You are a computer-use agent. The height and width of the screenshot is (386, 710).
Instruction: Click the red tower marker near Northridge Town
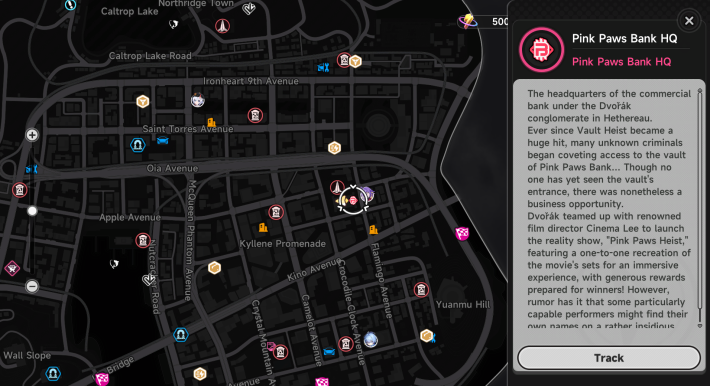click(222, 26)
